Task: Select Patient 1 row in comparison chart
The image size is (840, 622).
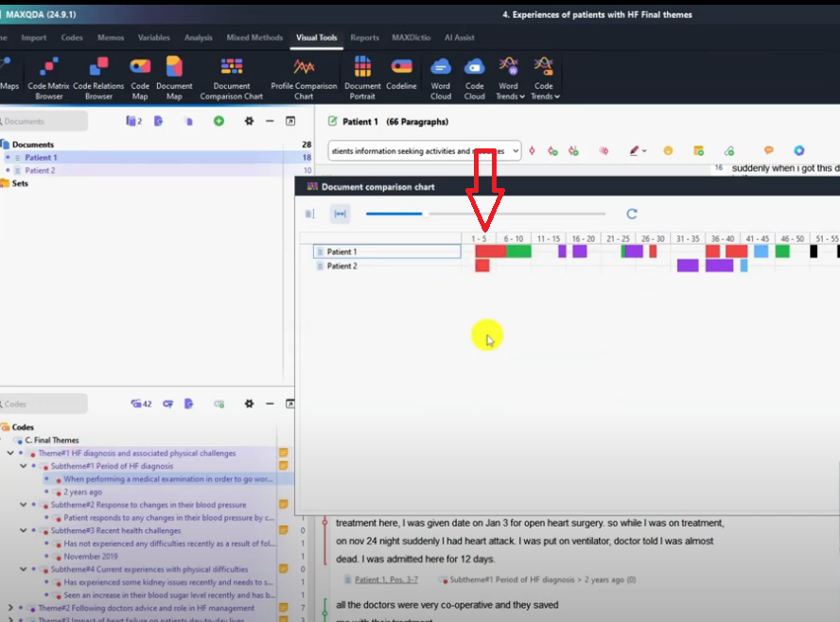Action: [x=387, y=251]
